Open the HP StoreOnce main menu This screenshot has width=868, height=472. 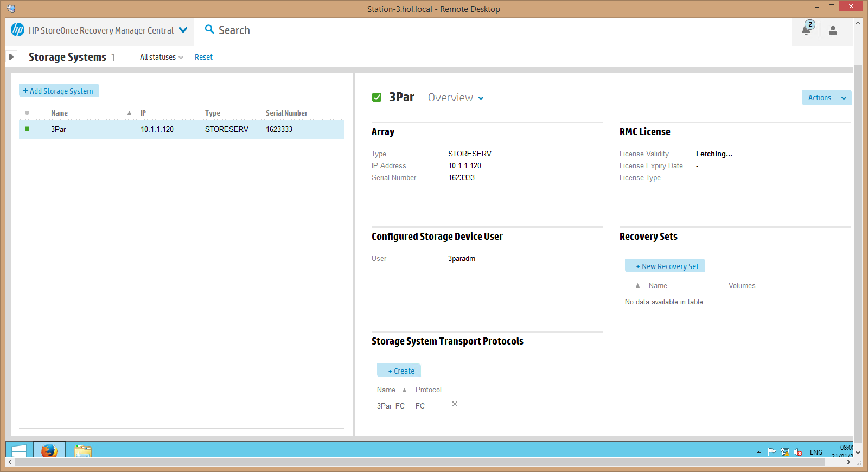tap(183, 30)
